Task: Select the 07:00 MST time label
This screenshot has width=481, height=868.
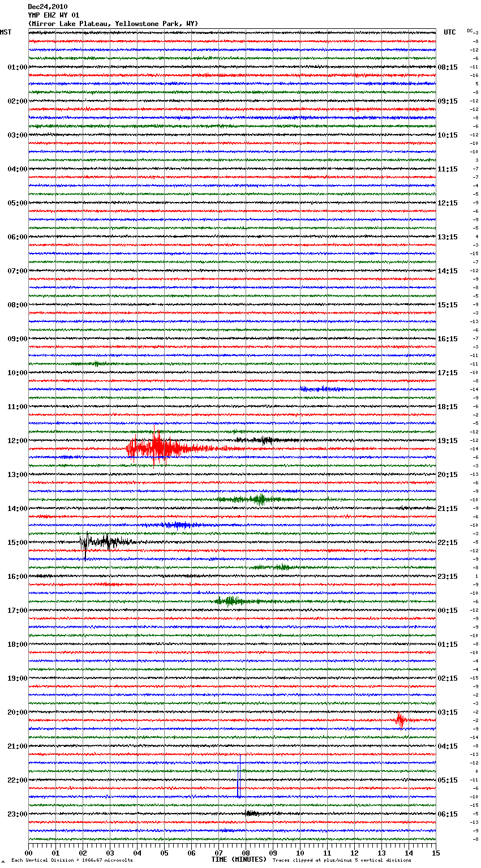Action: point(18,271)
